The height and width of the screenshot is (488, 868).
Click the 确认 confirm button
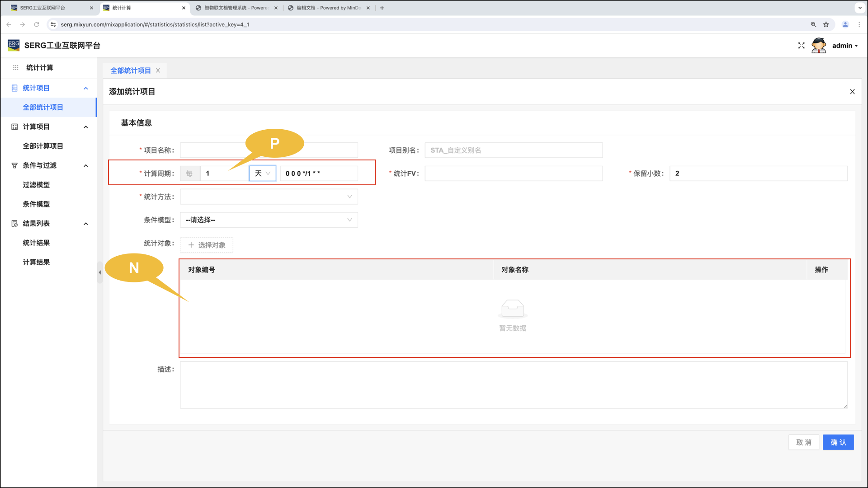click(x=838, y=442)
